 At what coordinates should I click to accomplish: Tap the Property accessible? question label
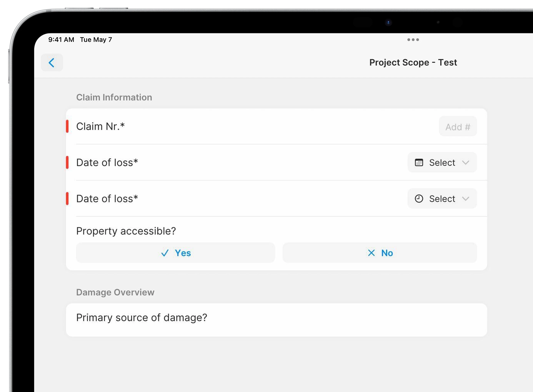[x=126, y=231]
